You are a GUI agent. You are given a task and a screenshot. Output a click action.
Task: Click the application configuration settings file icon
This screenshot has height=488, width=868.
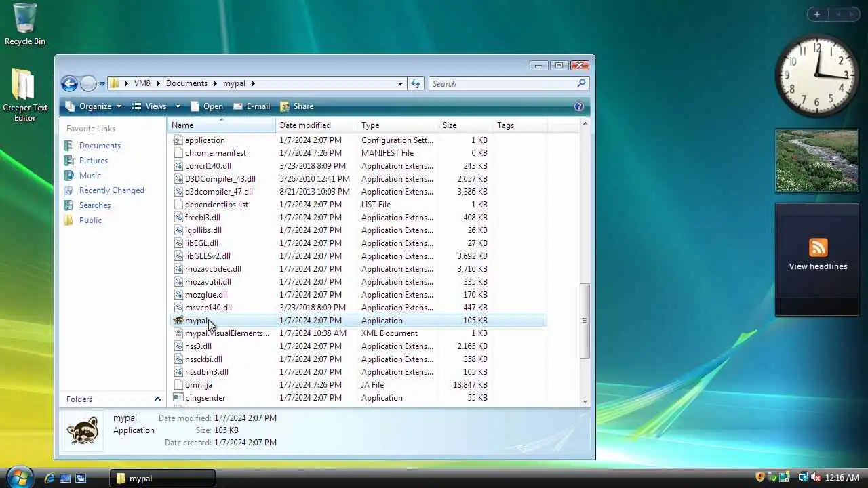[178, 140]
